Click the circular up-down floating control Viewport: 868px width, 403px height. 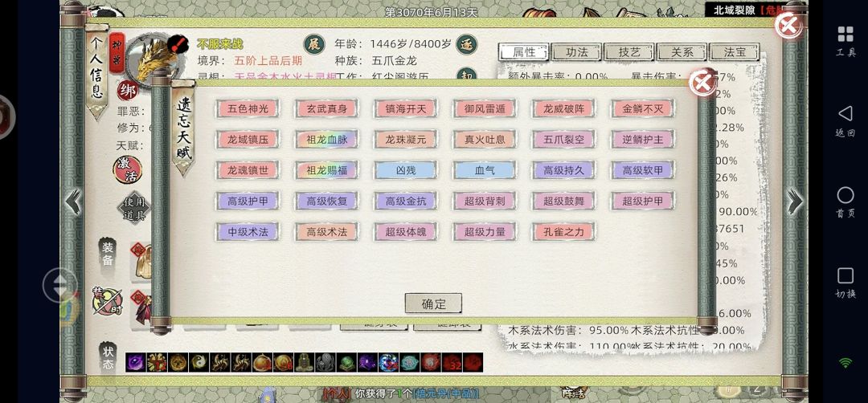point(59,285)
